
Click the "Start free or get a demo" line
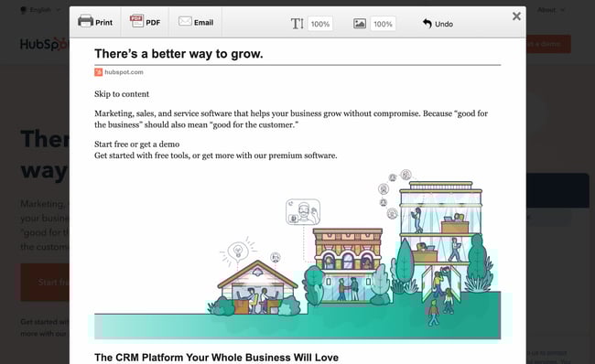137,145
